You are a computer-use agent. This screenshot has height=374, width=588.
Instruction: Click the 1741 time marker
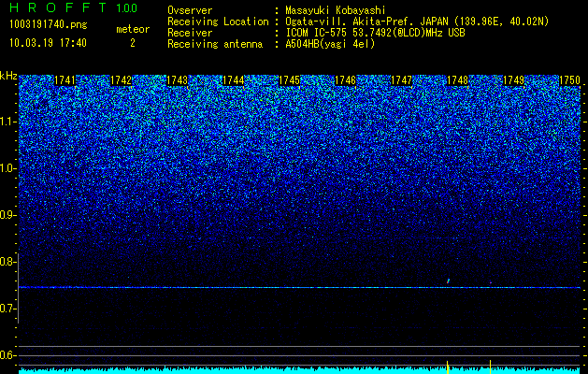[x=65, y=80]
